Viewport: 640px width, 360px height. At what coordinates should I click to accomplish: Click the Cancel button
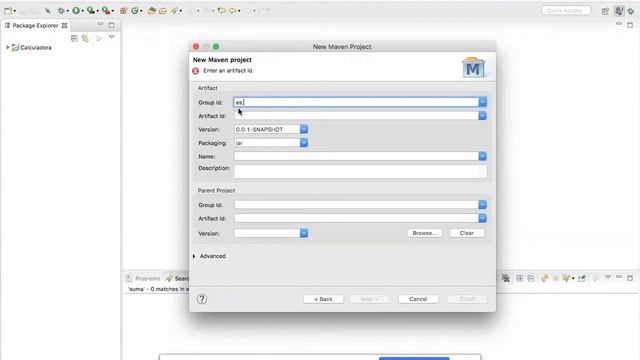[418, 299]
